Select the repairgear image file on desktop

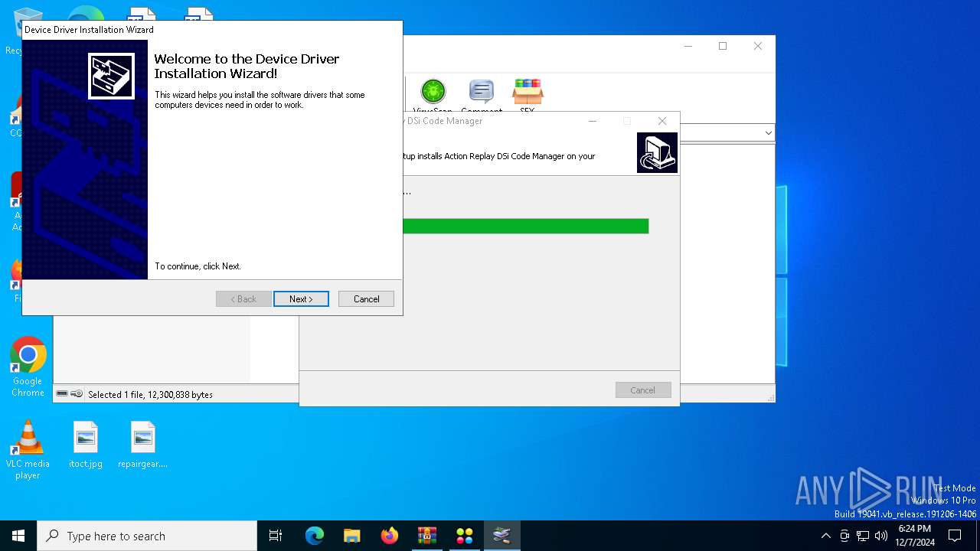click(142, 445)
